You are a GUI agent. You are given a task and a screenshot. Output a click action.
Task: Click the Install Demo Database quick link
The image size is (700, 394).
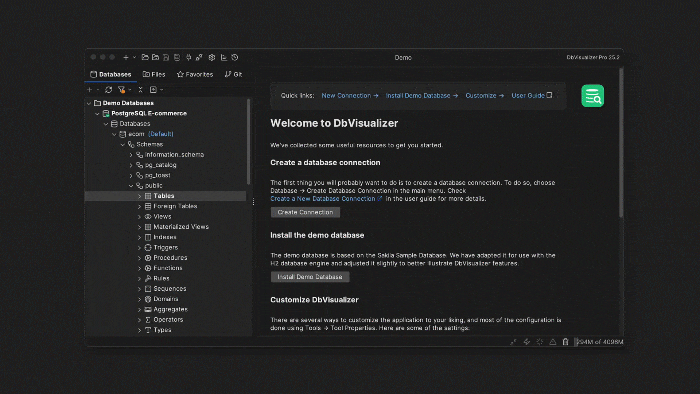[422, 95]
